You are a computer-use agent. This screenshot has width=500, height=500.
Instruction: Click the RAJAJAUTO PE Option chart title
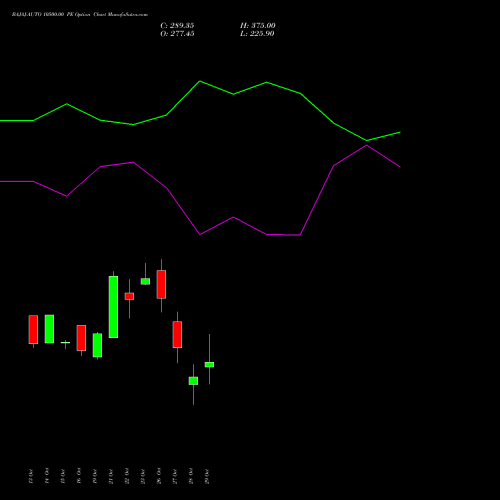click(x=80, y=15)
